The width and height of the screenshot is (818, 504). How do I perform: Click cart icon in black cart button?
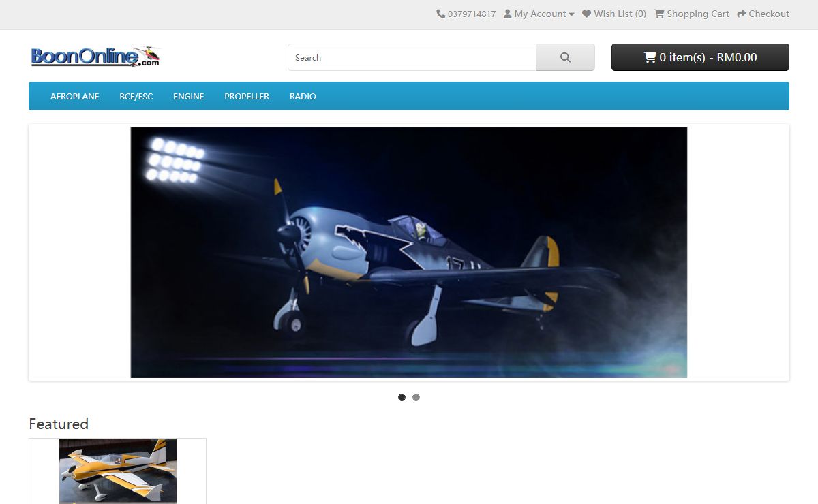coord(650,57)
